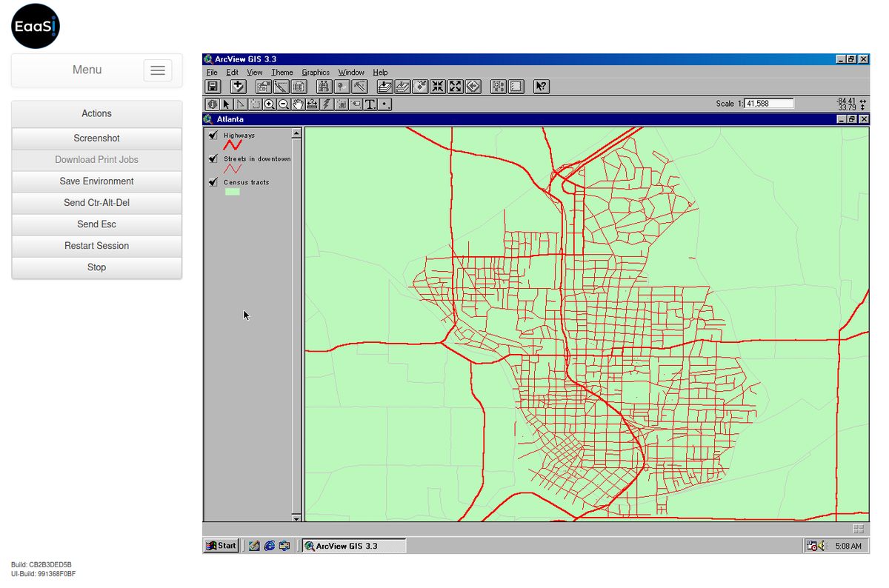Click the context Help arrow icon

coord(542,87)
